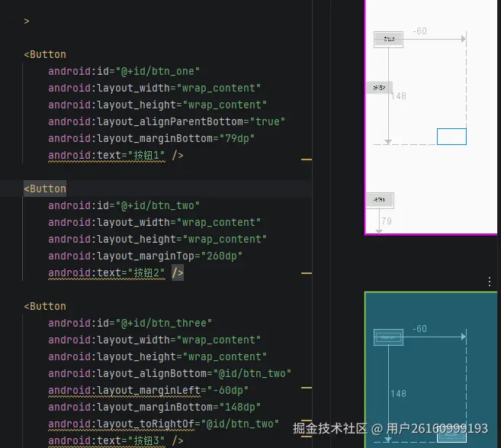Click the android:text="按钮1" attribute
Image resolution: width=501 pixels, height=448 pixels.
point(107,156)
